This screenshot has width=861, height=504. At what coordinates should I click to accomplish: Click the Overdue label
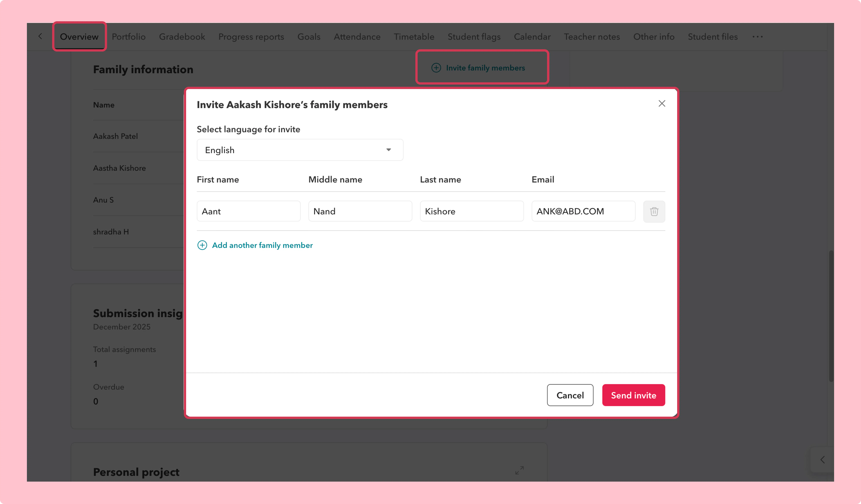109,387
